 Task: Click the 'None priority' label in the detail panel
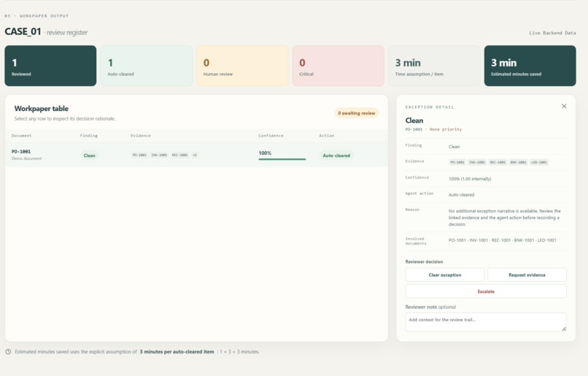pyautogui.click(x=446, y=129)
